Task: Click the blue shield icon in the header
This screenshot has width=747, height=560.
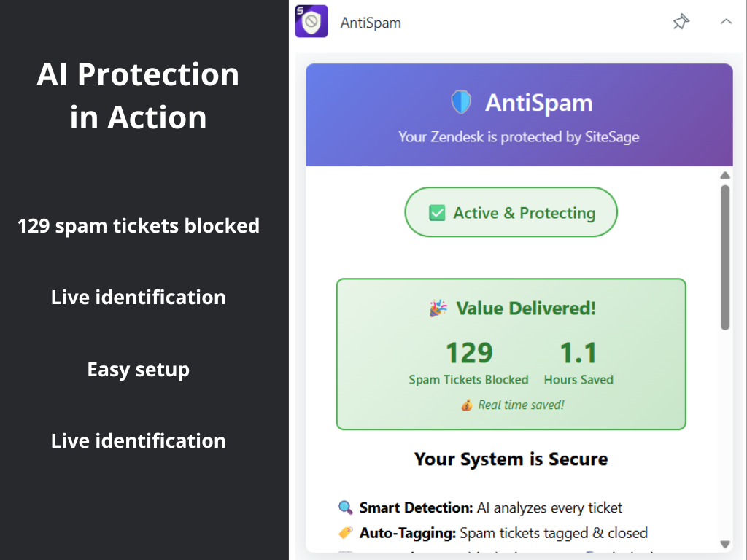Action: pyautogui.click(x=461, y=102)
